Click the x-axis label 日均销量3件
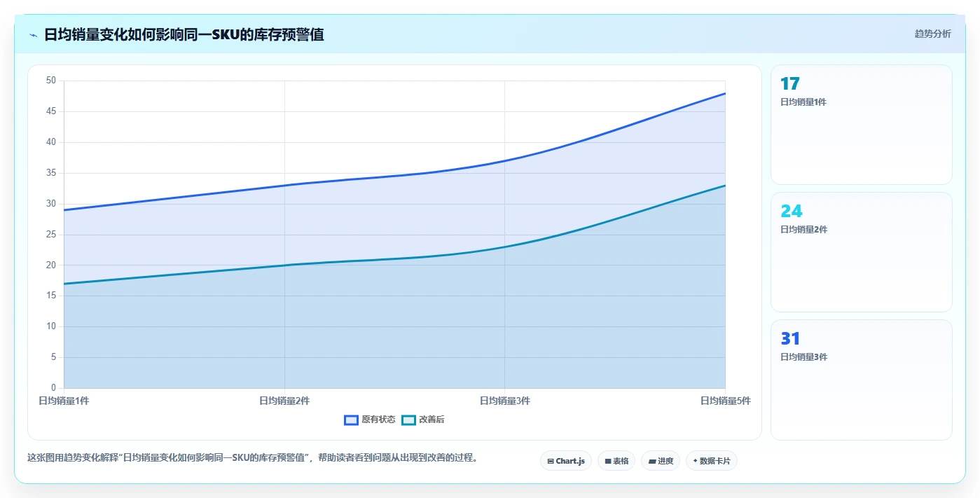 pyautogui.click(x=504, y=401)
